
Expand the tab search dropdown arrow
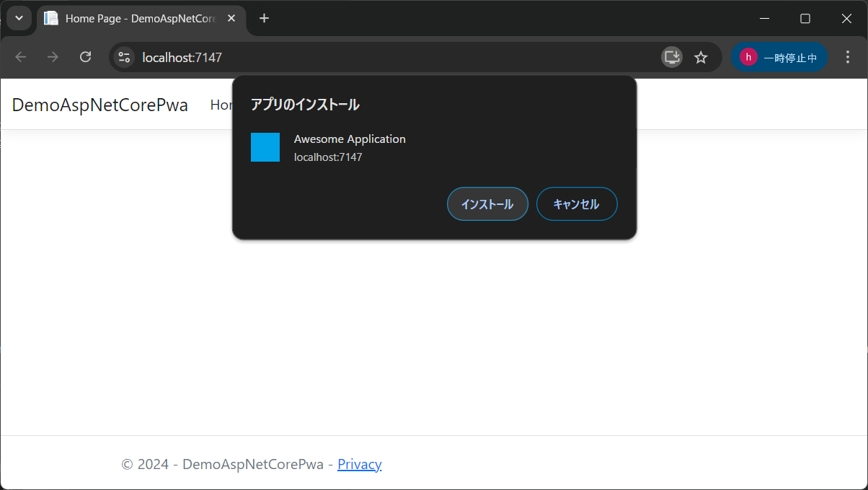19,18
